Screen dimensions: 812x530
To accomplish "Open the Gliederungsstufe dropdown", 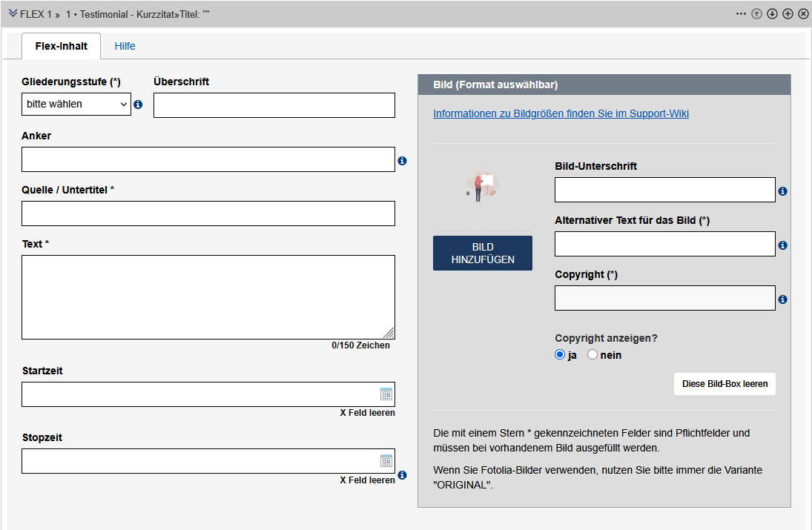I will coord(76,105).
